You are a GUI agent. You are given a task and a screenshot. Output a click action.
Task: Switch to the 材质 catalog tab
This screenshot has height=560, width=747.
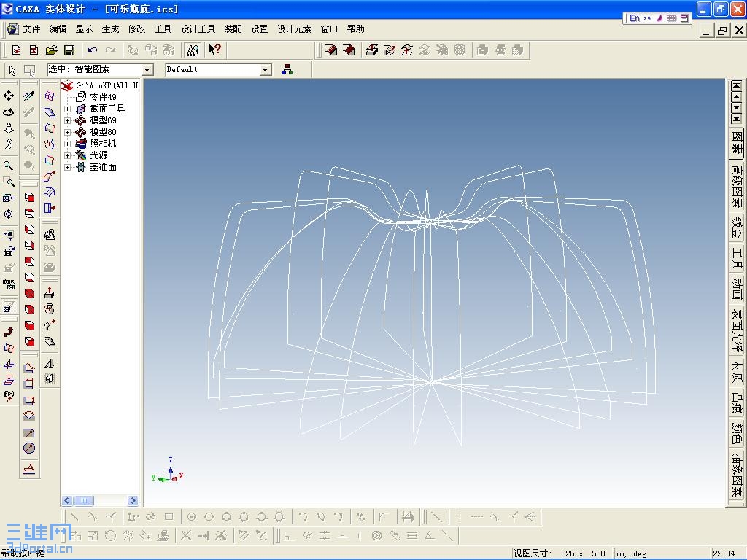pos(737,372)
